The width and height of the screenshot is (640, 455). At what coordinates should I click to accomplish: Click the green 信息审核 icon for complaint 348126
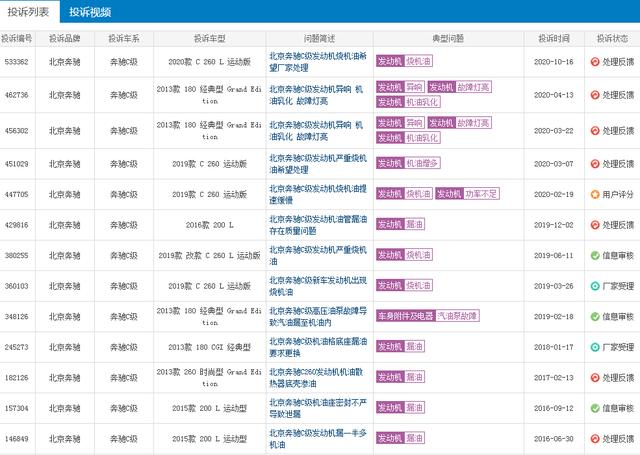coord(595,317)
